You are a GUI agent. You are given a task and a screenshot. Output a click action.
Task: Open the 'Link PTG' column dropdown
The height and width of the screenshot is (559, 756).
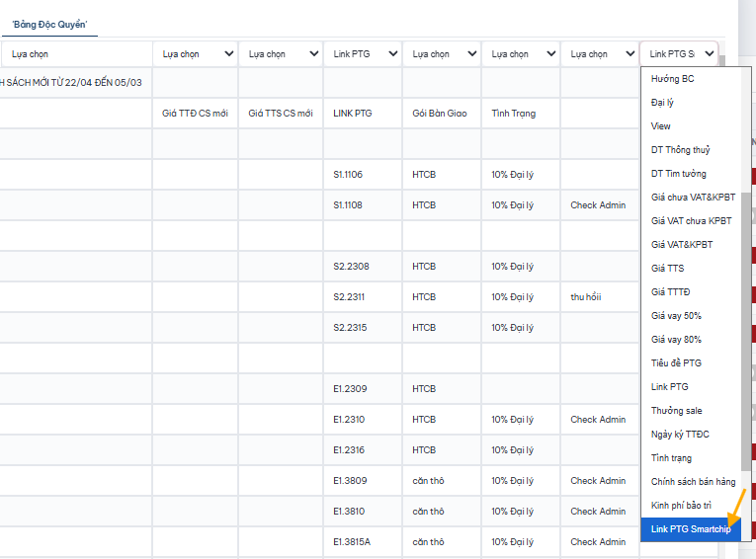(x=363, y=54)
